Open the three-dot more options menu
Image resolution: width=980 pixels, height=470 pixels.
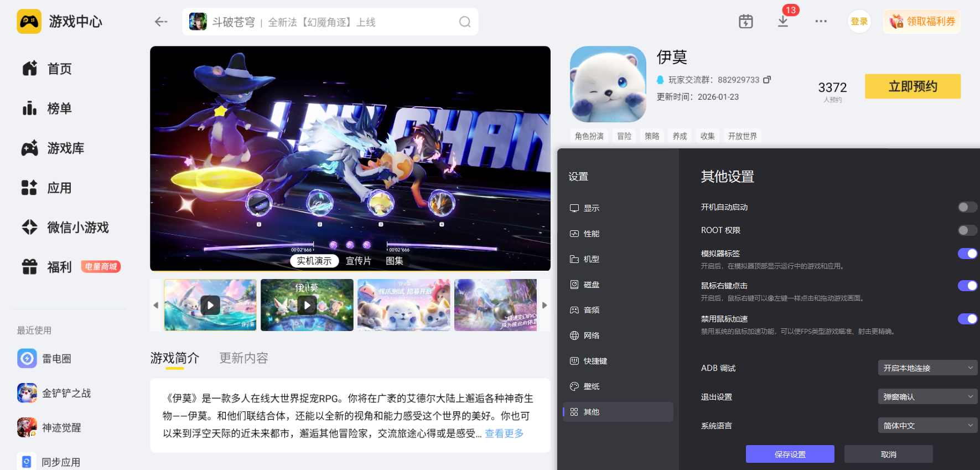coord(821,22)
